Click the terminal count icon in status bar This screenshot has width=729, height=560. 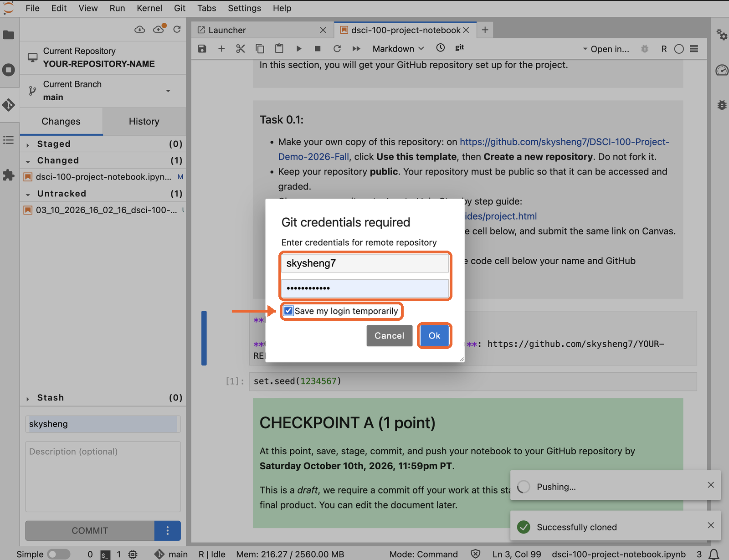[x=105, y=555]
